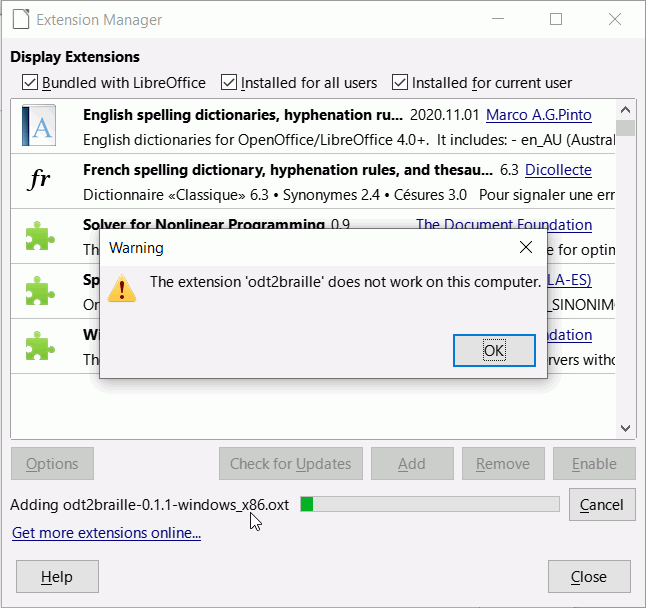Click the Solver for Nonlinear Programming puzzle icon
Image resolution: width=646 pixels, height=608 pixels.
coord(40,236)
